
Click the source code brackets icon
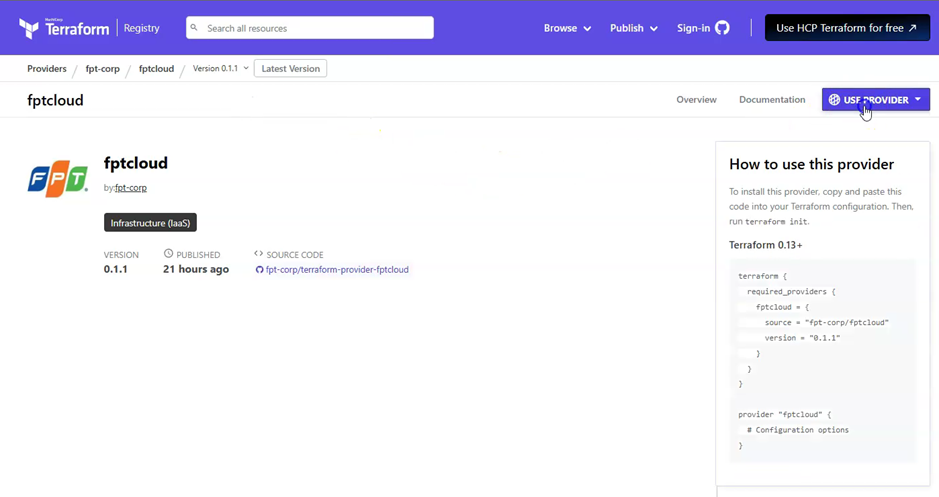[258, 254]
